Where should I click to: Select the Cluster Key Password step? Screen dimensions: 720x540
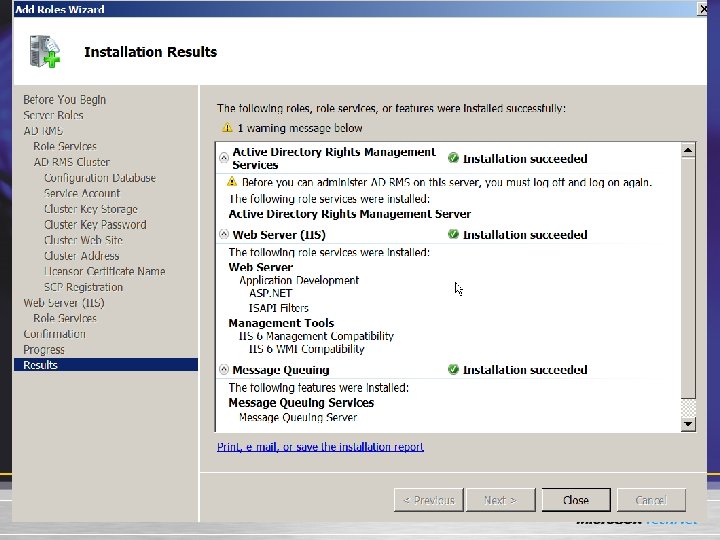(95, 225)
